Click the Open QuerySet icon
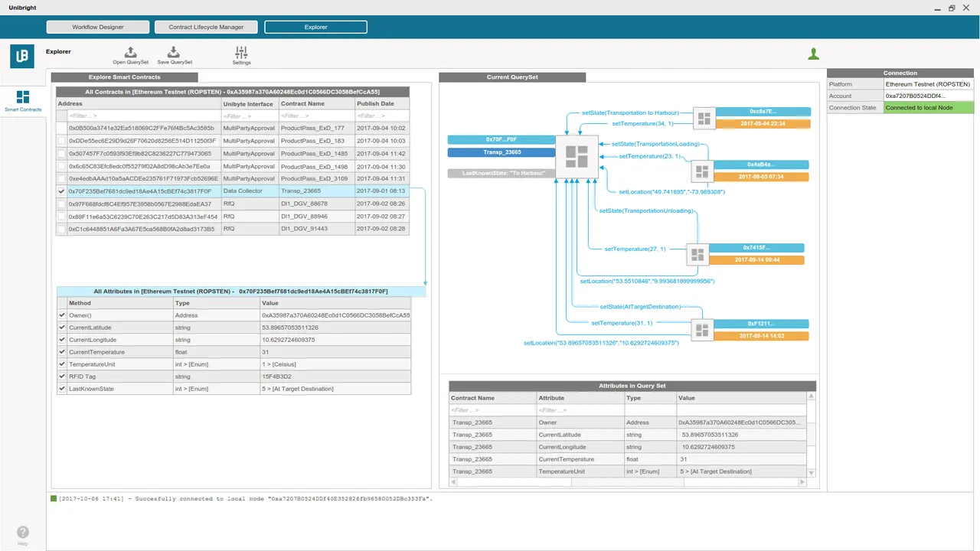This screenshot has width=980, height=551. [x=131, y=52]
